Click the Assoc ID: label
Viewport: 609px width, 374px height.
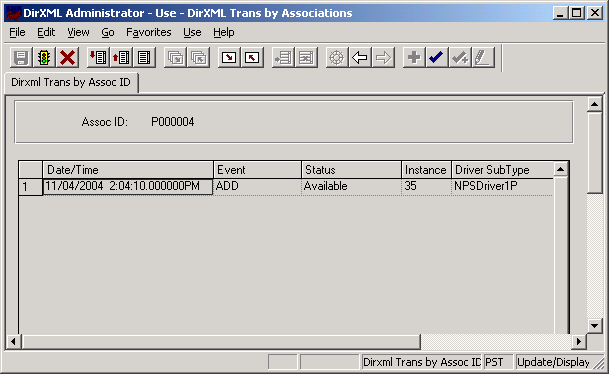pos(104,122)
